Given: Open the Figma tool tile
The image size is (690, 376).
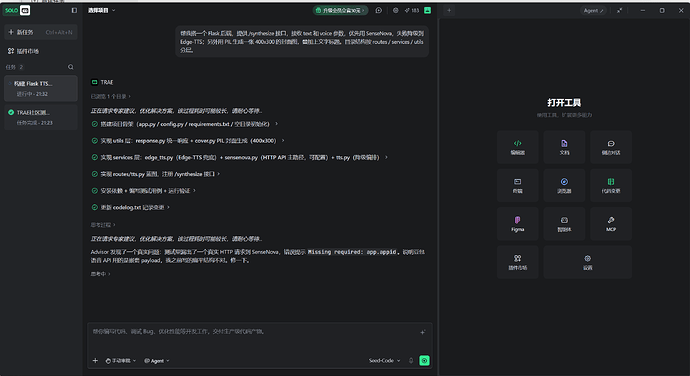Looking at the screenshot, I should [518, 224].
